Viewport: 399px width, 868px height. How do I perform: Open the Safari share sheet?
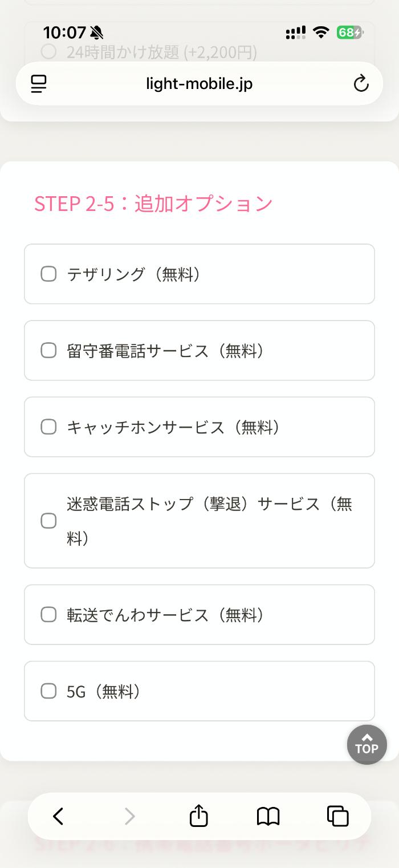(198, 816)
